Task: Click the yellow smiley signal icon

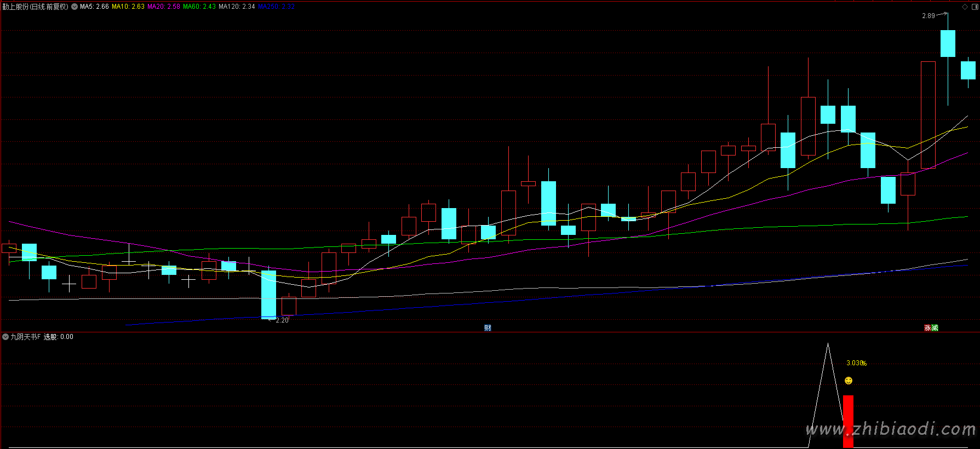Action: 848,381
